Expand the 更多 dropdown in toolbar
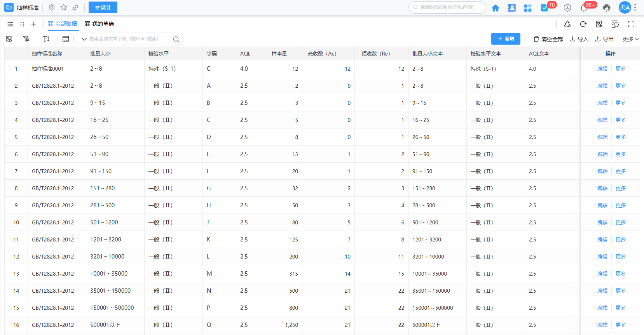Screen dimensions: 644x335 click(631, 39)
